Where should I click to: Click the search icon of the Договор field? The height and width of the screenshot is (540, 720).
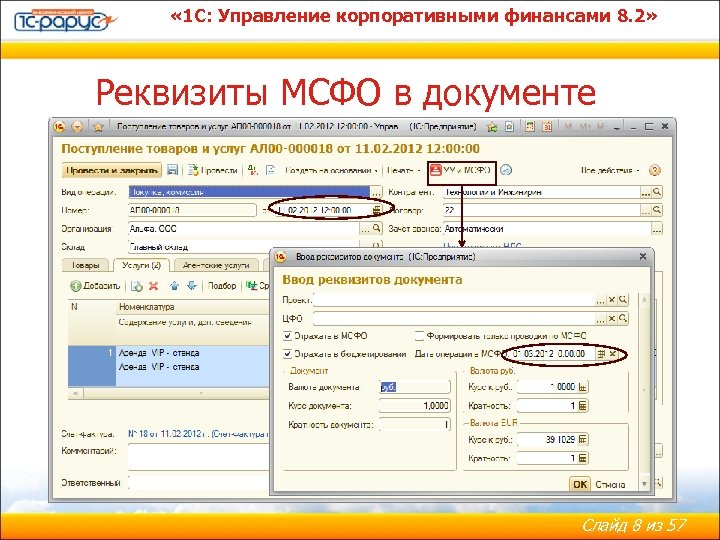point(657,210)
